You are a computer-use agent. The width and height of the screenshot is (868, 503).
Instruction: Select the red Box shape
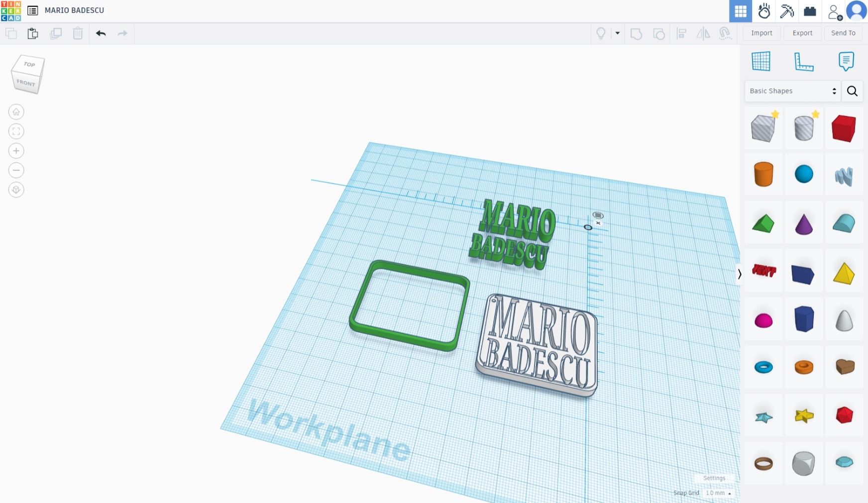click(844, 128)
